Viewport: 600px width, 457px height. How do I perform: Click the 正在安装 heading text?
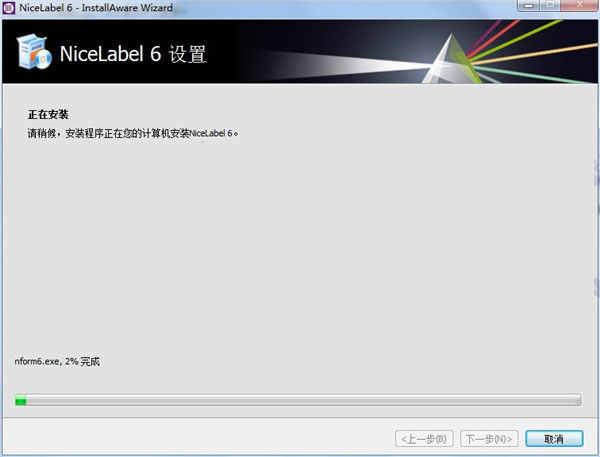click(48, 114)
